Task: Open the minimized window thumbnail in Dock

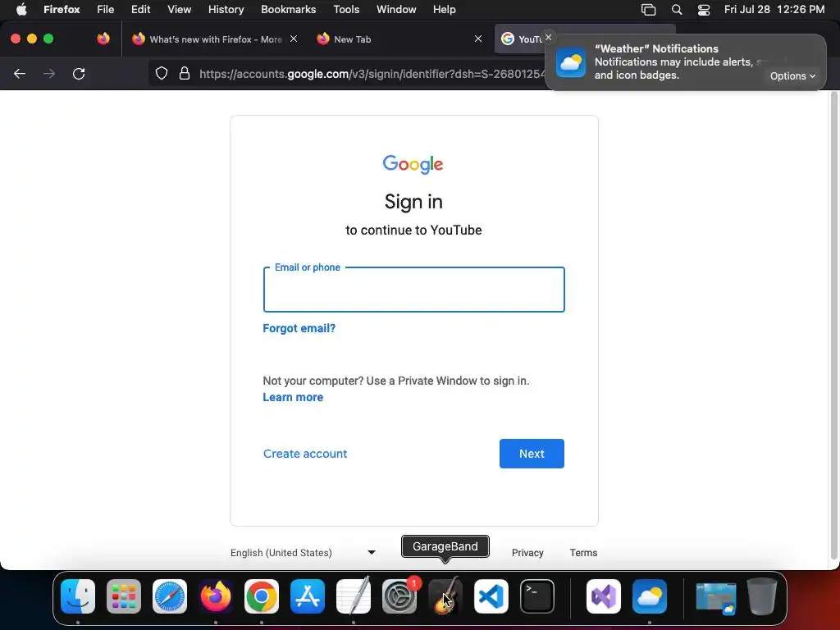Action: [716, 598]
